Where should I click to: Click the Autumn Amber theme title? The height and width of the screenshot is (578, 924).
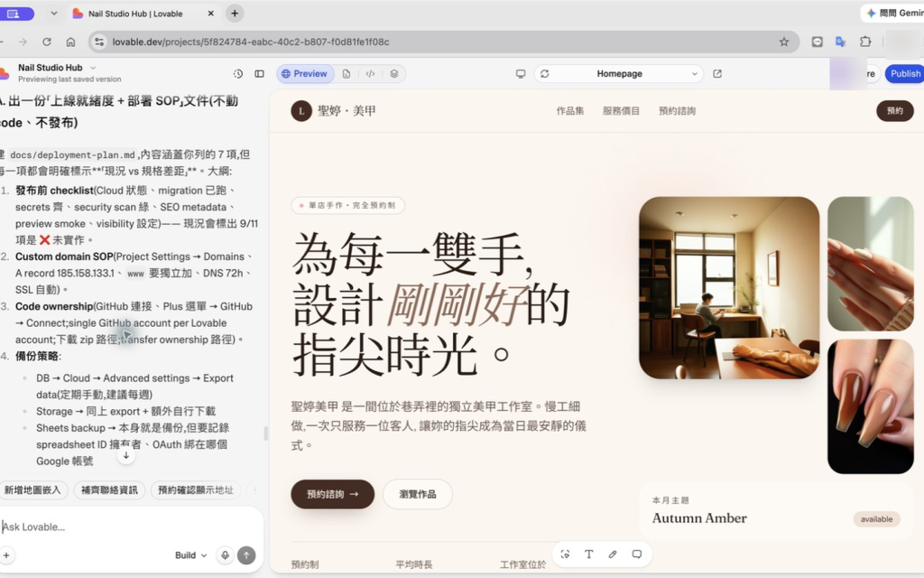click(x=699, y=518)
